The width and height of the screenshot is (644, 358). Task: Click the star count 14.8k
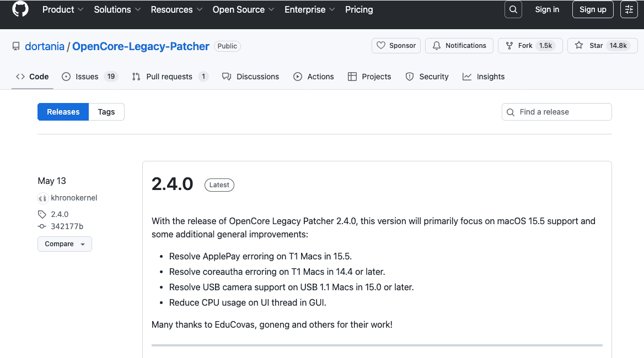coord(618,46)
